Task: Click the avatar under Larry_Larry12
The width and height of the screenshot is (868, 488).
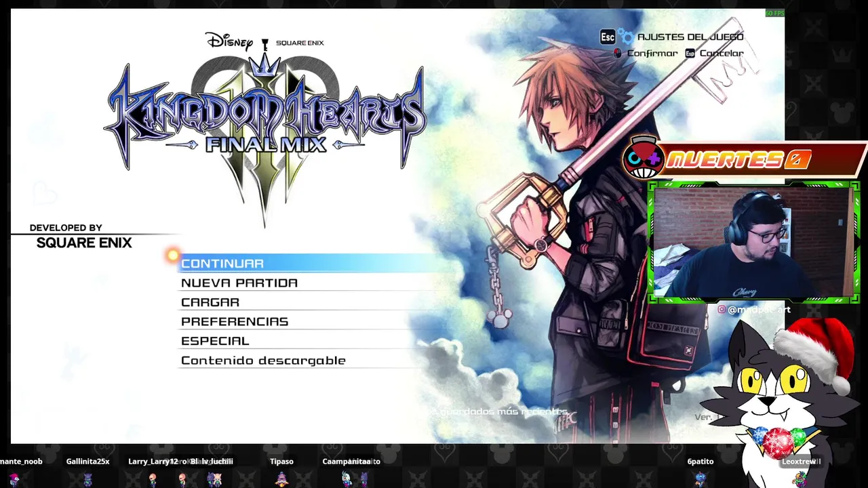Action: point(153,479)
